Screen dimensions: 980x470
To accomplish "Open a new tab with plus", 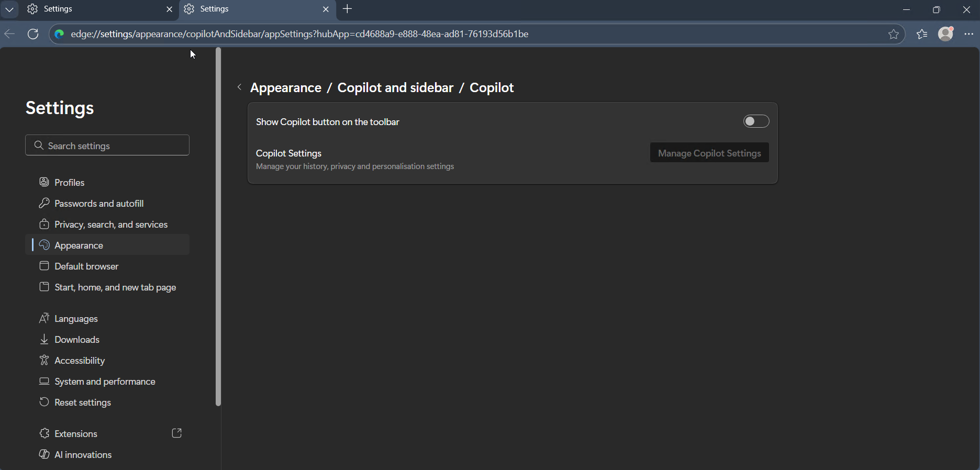I will tap(348, 9).
